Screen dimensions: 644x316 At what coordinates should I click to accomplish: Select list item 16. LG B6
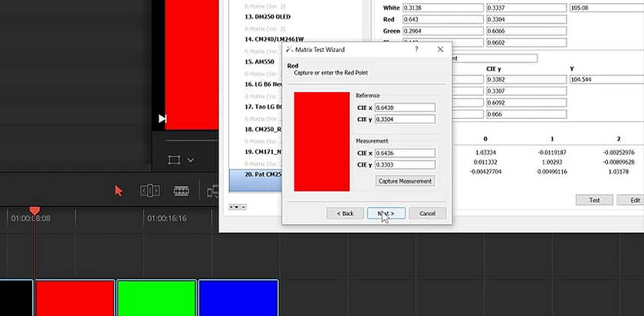263,84
